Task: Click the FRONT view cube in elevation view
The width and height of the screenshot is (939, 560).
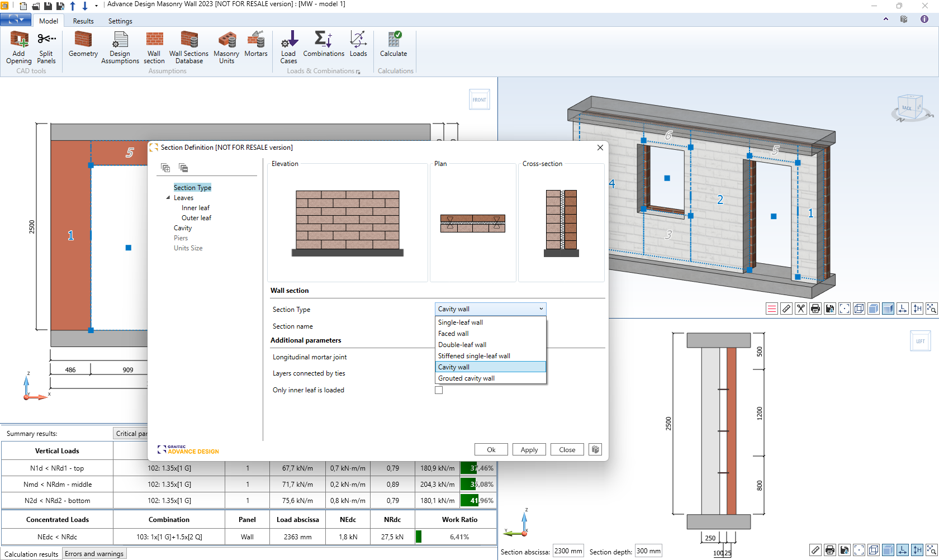Action: pos(480,99)
